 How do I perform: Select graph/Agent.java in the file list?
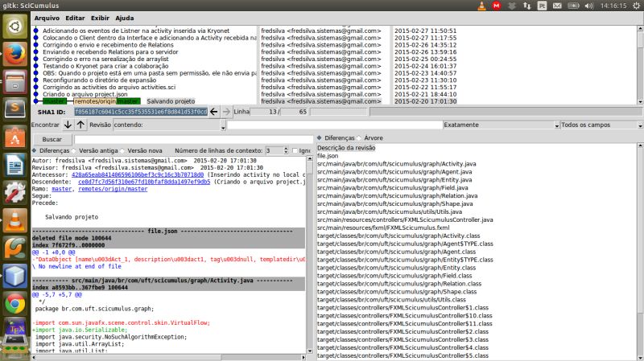click(x=394, y=172)
